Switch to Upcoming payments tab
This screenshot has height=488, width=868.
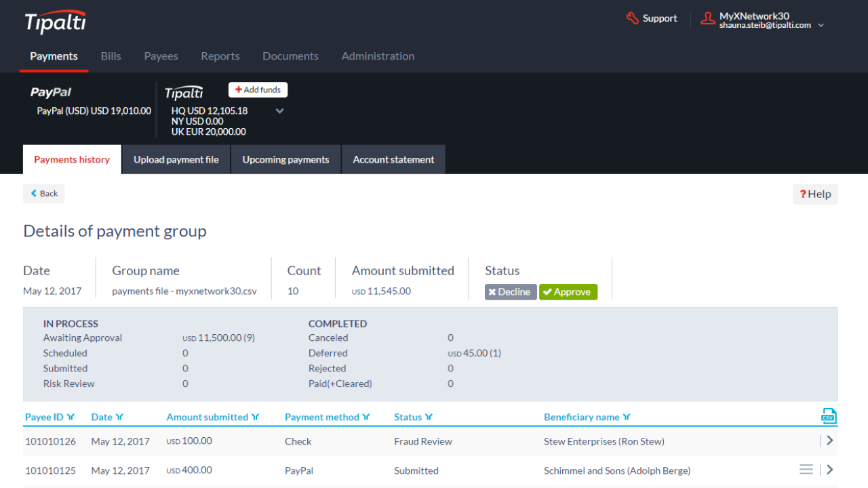(285, 160)
